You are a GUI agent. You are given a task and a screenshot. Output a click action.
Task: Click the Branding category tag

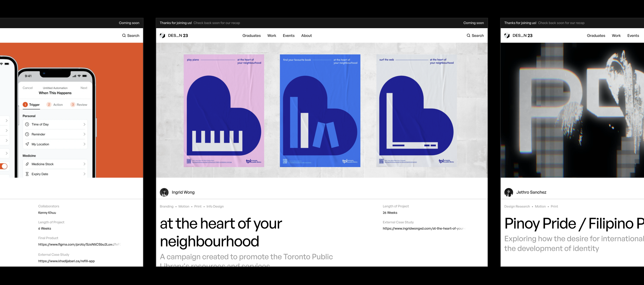tap(166, 207)
